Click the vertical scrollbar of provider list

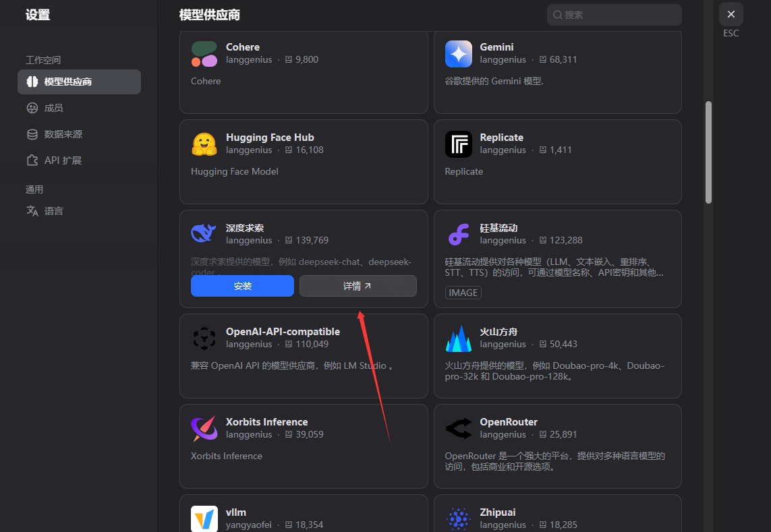[x=708, y=152]
